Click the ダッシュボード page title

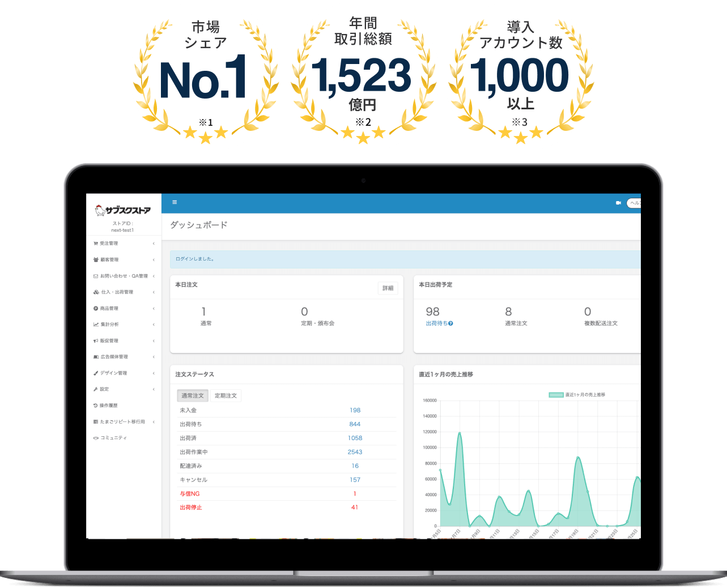[199, 225]
